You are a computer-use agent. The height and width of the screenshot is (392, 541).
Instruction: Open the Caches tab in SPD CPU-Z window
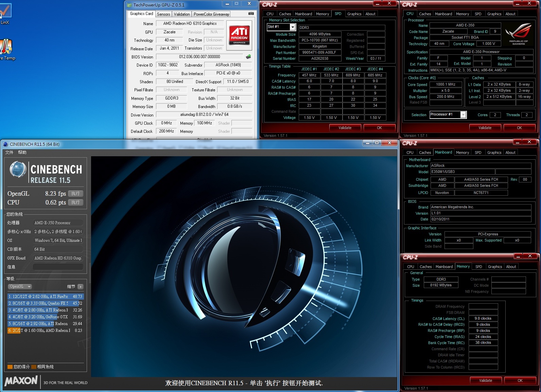285,14
